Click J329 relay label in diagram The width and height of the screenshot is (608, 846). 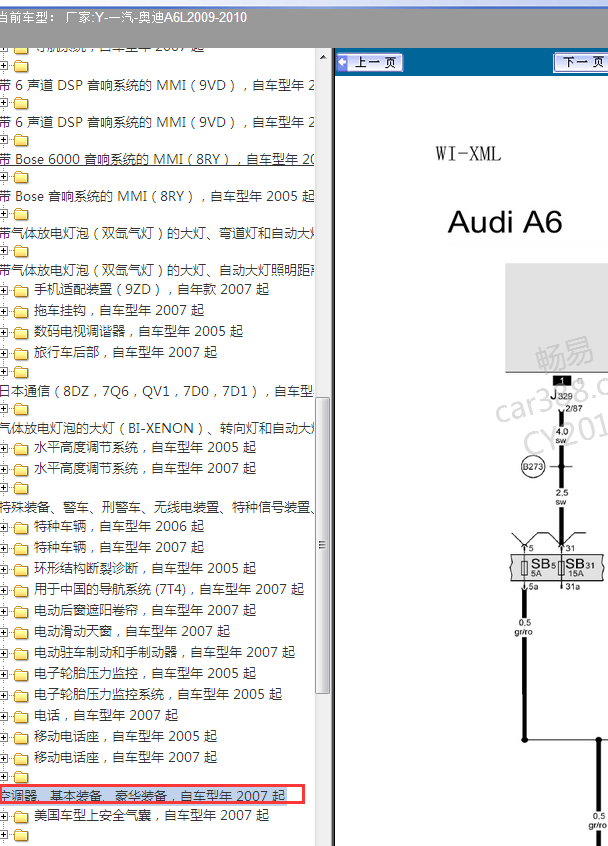pyautogui.click(x=561, y=395)
